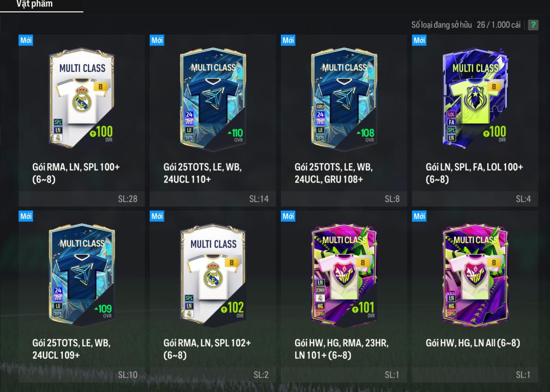This screenshot has height=392, width=550.
Task: Click the Gói RMA, LN, SPL 102+ label
Action: coord(207,349)
